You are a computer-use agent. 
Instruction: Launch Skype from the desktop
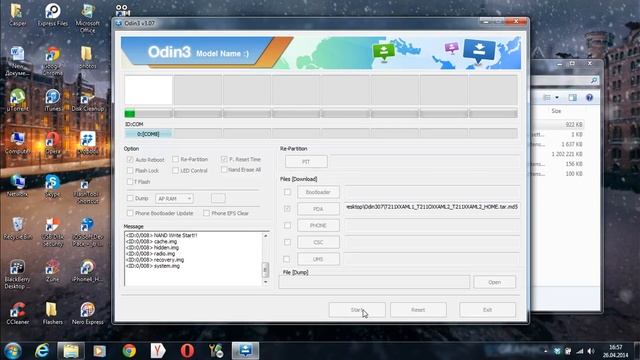point(53,186)
